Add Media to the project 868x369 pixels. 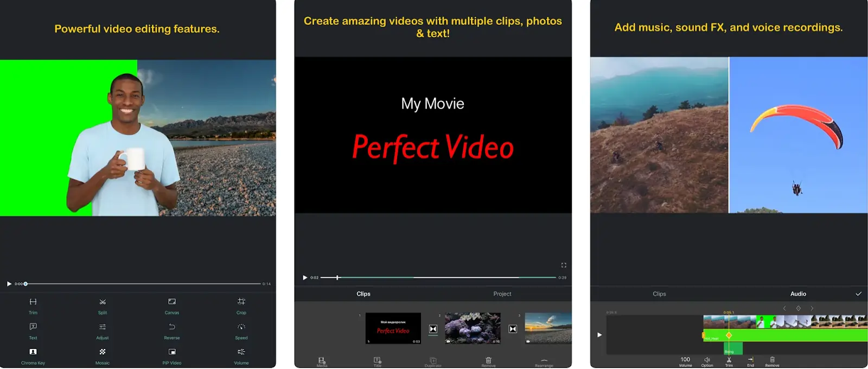[x=322, y=362]
